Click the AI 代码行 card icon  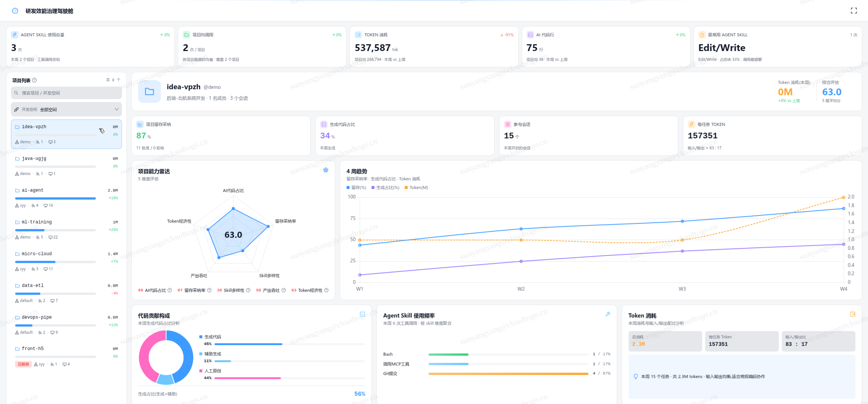pyautogui.click(x=530, y=35)
